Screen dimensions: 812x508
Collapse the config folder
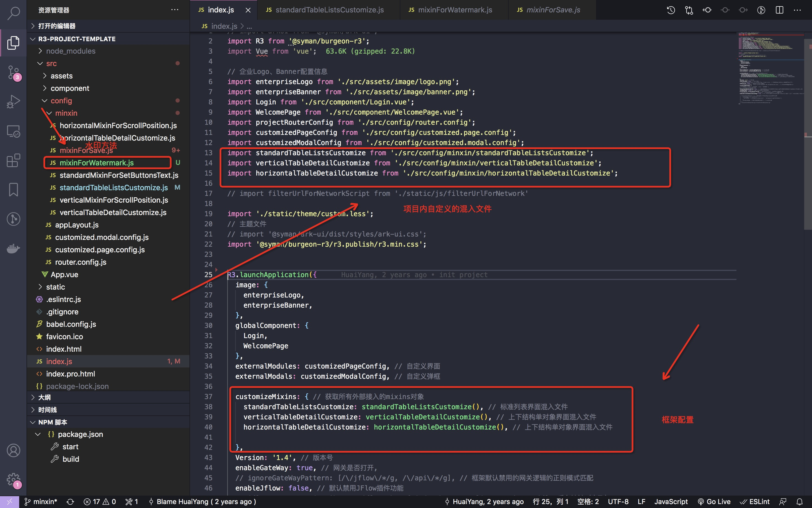pos(108,101)
